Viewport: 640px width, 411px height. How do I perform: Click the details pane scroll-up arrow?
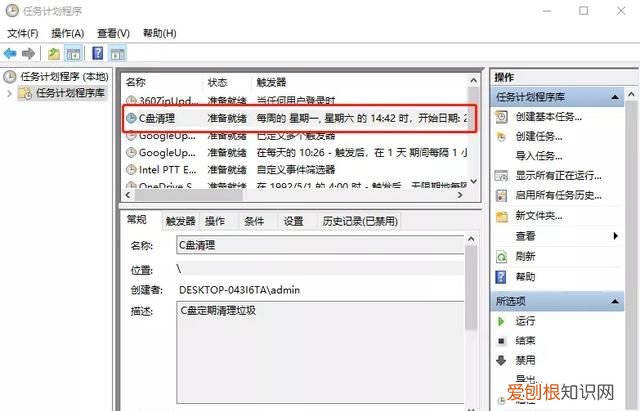471,239
